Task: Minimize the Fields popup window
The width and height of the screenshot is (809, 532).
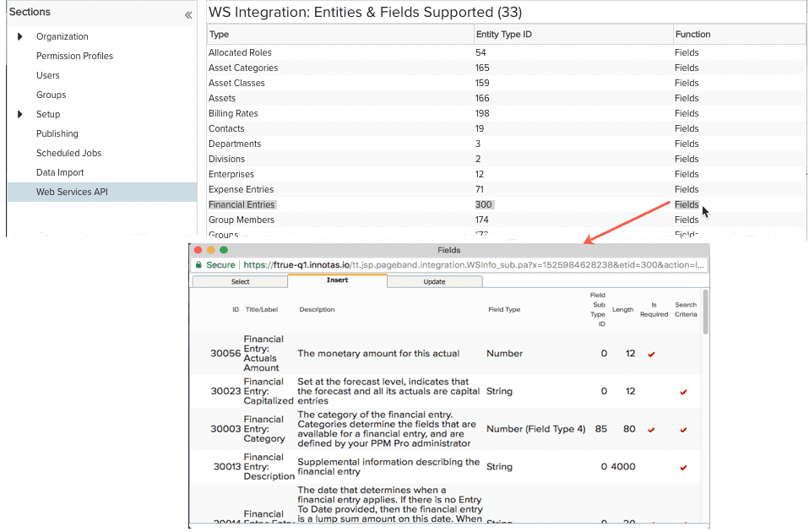Action: click(211, 250)
